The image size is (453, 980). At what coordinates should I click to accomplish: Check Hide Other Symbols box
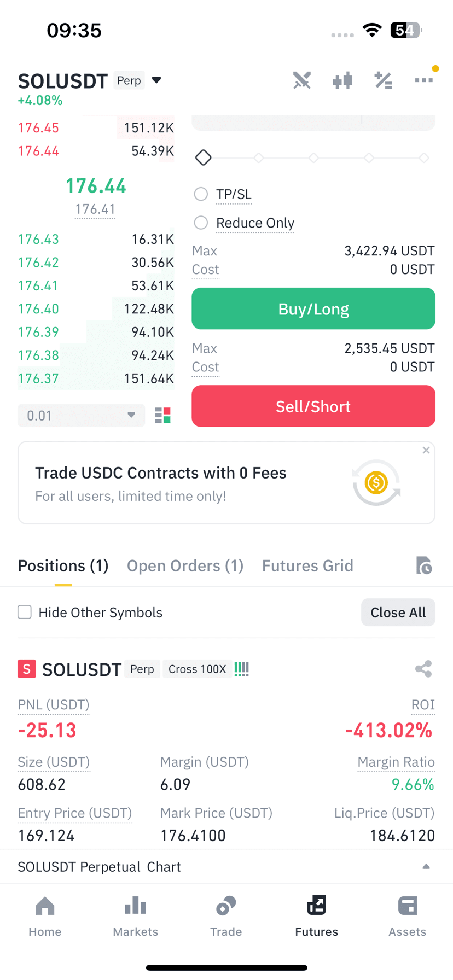(x=25, y=612)
